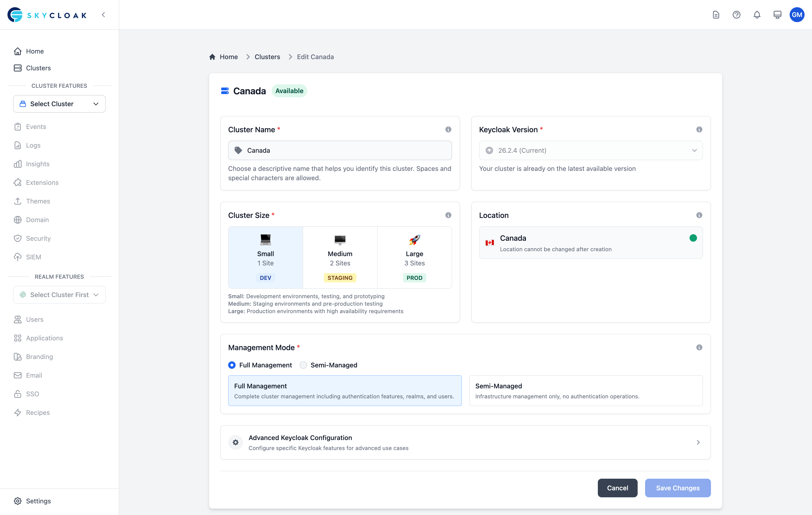Click the Management Mode info icon
812x515 pixels.
pyautogui.click(x=699, y=347)
